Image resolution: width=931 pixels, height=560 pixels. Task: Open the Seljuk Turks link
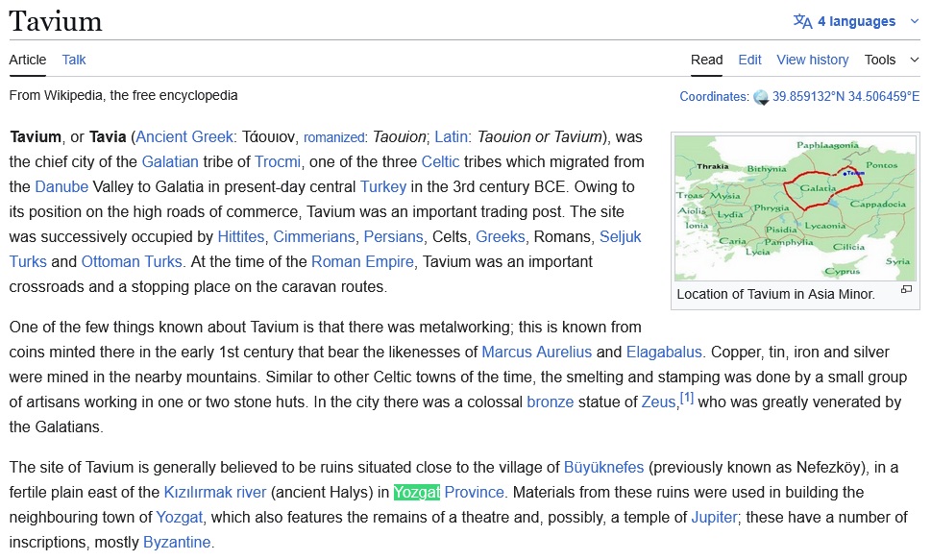[620, 237]
